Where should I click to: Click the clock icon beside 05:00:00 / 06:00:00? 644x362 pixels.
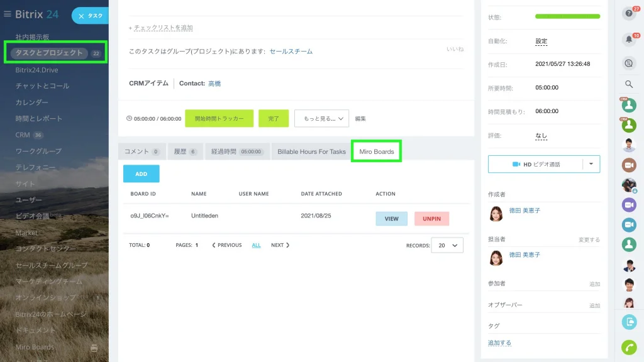click(129, 118)
